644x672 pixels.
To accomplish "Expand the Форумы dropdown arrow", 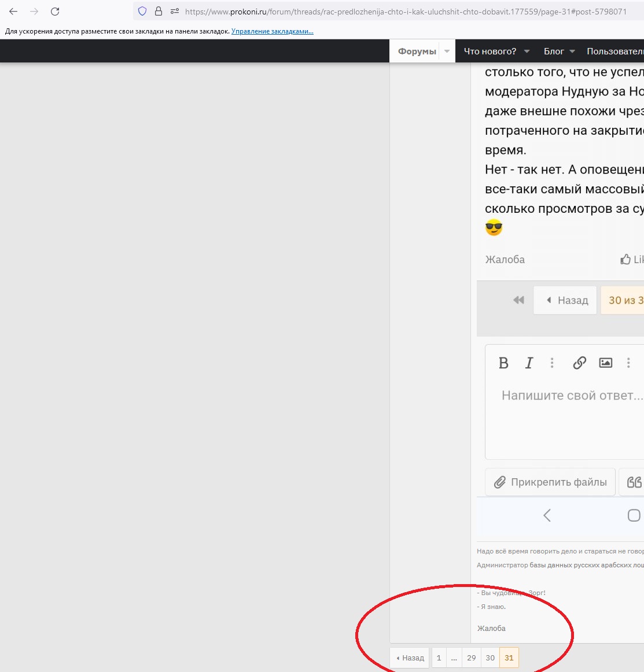I will [447, 51].
